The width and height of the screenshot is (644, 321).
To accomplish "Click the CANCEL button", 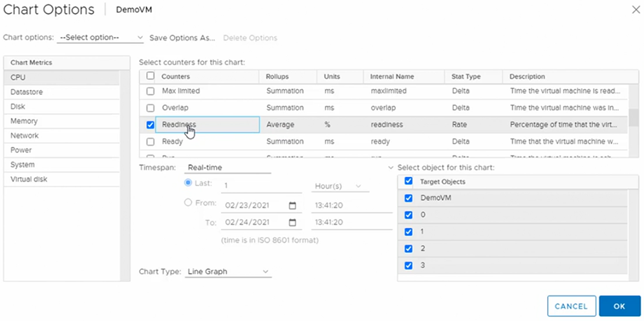I will pos(572,306).
